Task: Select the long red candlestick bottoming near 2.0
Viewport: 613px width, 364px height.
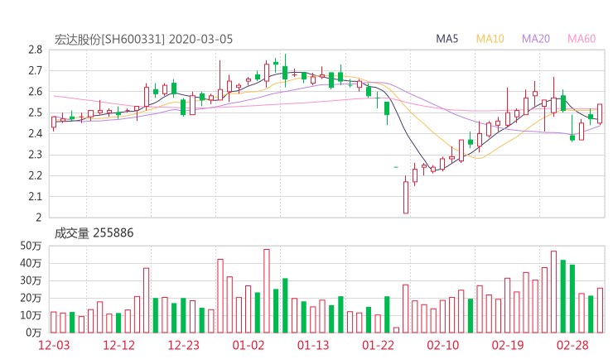Action: coord(406,195)
